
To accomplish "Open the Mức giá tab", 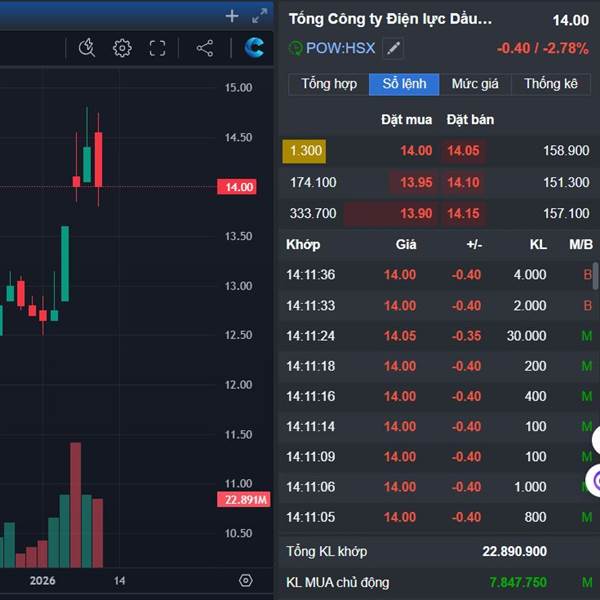I will click(x=475, y=84).
